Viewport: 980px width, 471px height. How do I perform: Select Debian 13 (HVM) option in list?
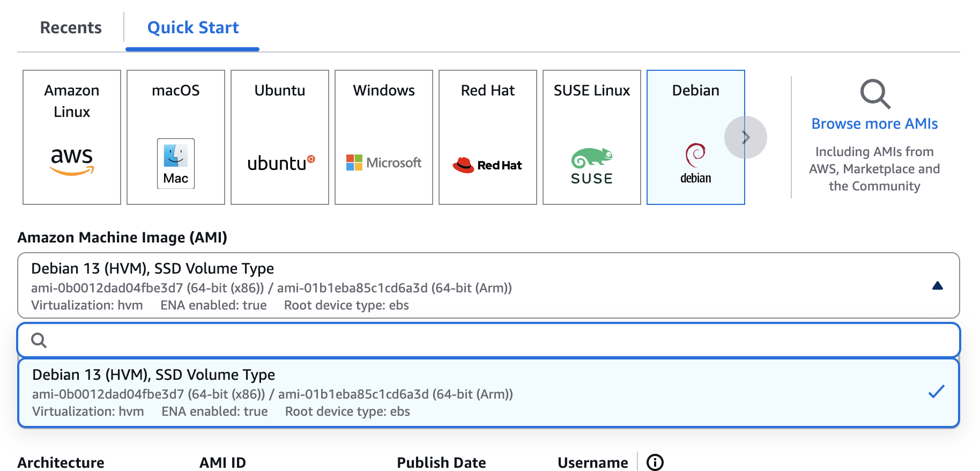coord(488,393)
